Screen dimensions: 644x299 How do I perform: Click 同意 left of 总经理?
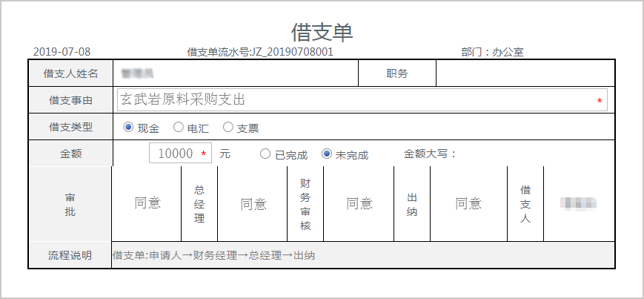pyautogui.click(x=147, y=203)
